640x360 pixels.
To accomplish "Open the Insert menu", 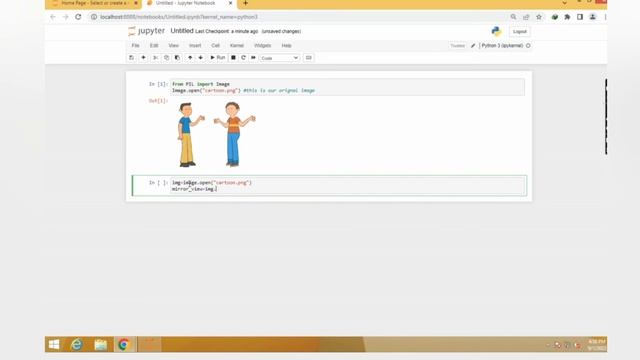I will pos(195,46).
